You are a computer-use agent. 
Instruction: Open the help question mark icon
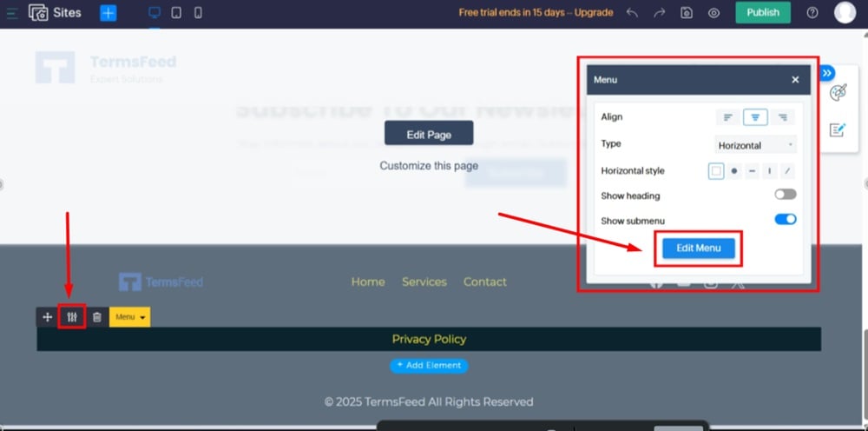tap(812, 12)
